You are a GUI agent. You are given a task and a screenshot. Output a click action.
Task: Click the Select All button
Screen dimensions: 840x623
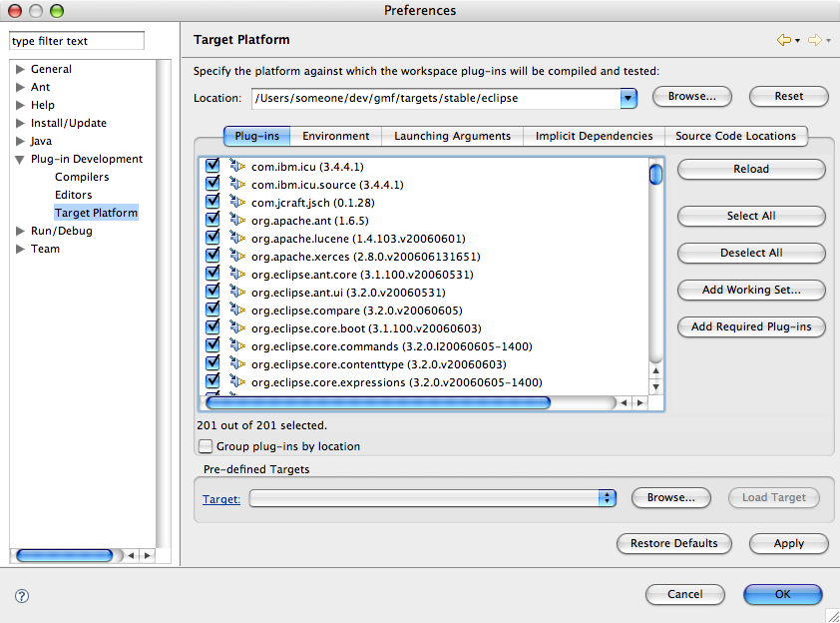click(x=751, y=216)
